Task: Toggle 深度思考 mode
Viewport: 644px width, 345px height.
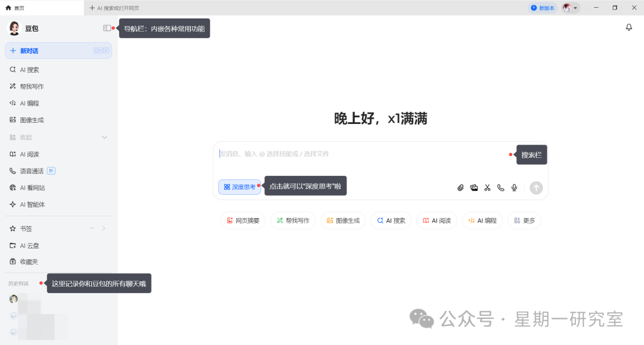Action: point(240,187)
